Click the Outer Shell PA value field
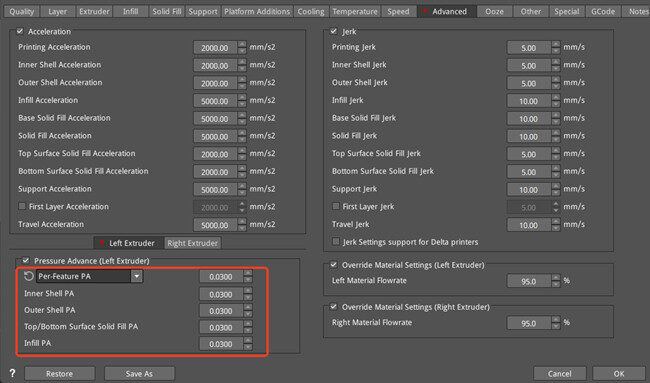The image size is (650, 383). tap(221, 311)
